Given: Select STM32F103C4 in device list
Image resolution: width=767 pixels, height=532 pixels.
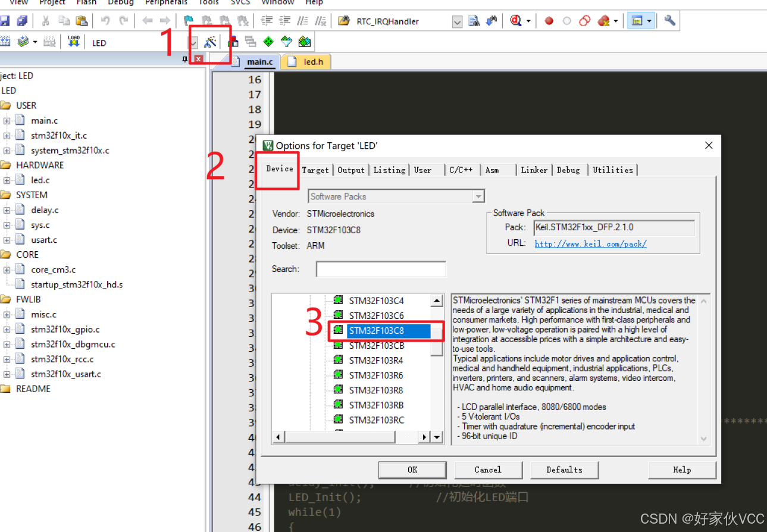Looking at the screenshot, I should pos(376,301).
